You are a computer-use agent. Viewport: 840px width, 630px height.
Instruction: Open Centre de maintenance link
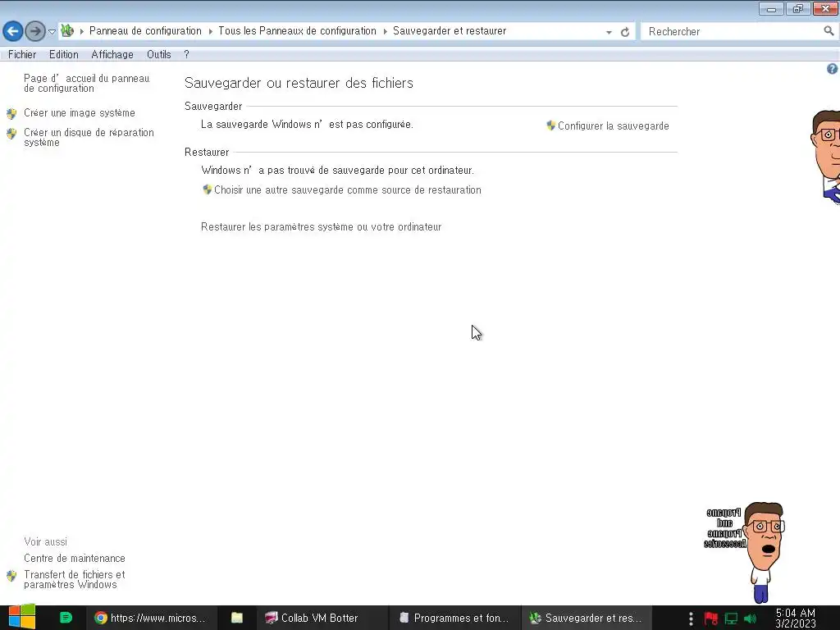pos(75,558)
